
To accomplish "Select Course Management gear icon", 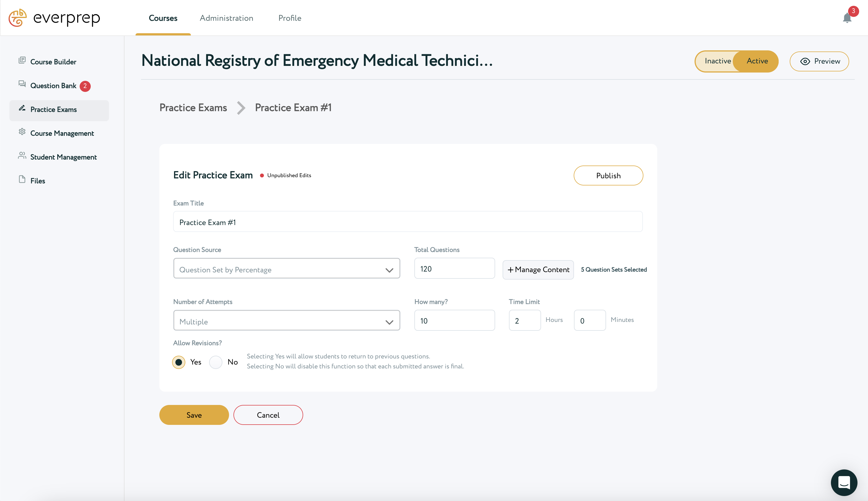I will pyautogui.click(x=22, y=132).
